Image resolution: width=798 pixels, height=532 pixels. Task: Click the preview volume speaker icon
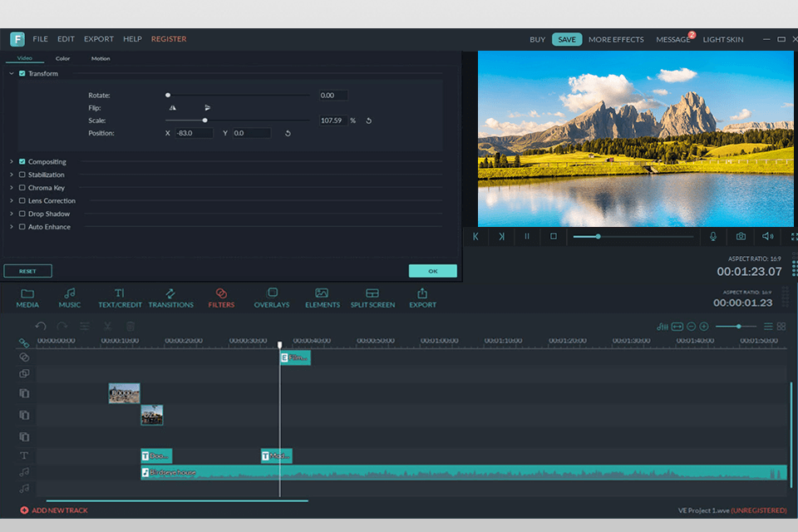click(767, 236)
